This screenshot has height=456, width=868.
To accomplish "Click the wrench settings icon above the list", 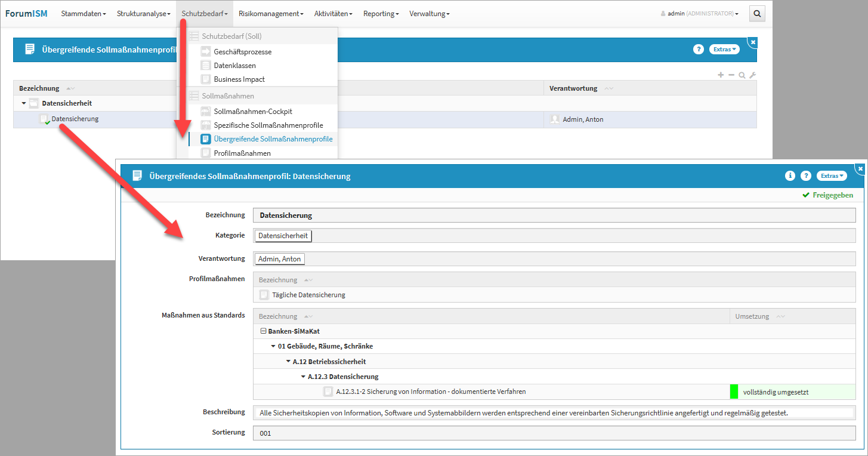I will (x=752, y=75).
